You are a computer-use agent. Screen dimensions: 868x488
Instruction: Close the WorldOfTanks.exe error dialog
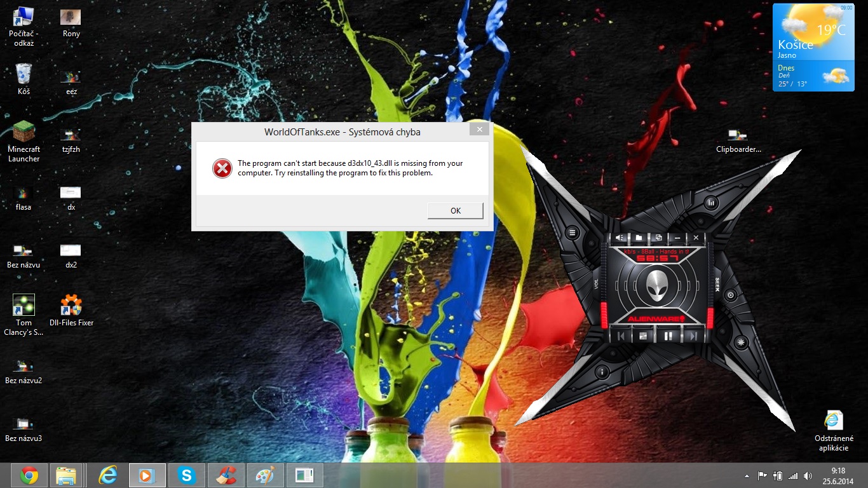[480, 130]
